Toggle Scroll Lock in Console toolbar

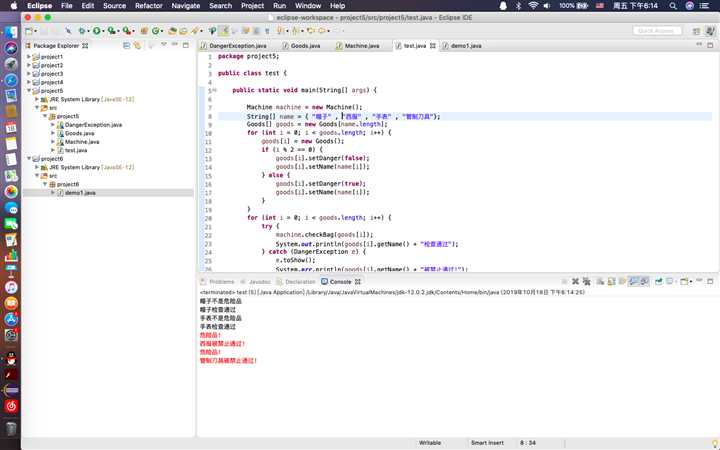click(x=611, y=281)
